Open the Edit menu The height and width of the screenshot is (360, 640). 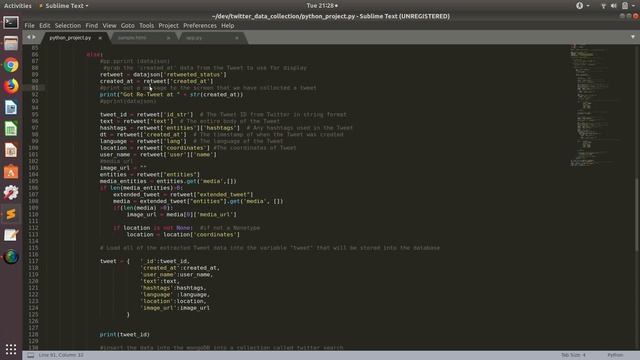click(44, 25)
